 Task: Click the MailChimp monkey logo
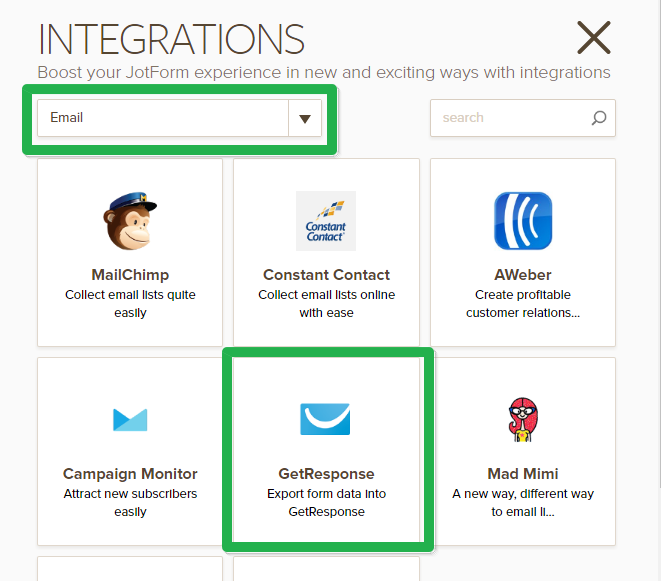coord(130,221)
